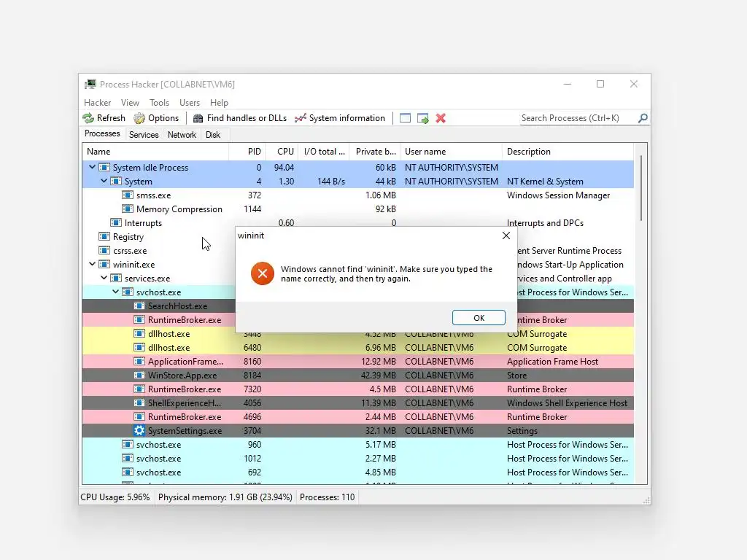This screenshot has width=747, height=560.
Task: Click the dllhost.exe PID 6480 icon
Action: click(139, 348)
